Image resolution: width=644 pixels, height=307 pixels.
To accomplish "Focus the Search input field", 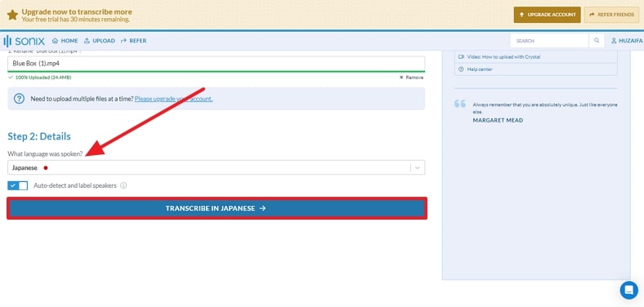I will pyautogui.click(x=549, y=41).
